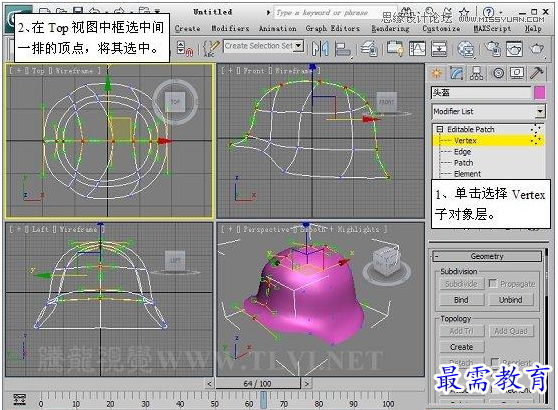The image size is (558, 410).
Task: Open the Perspective viewport label menu
Action: (266, 230)
